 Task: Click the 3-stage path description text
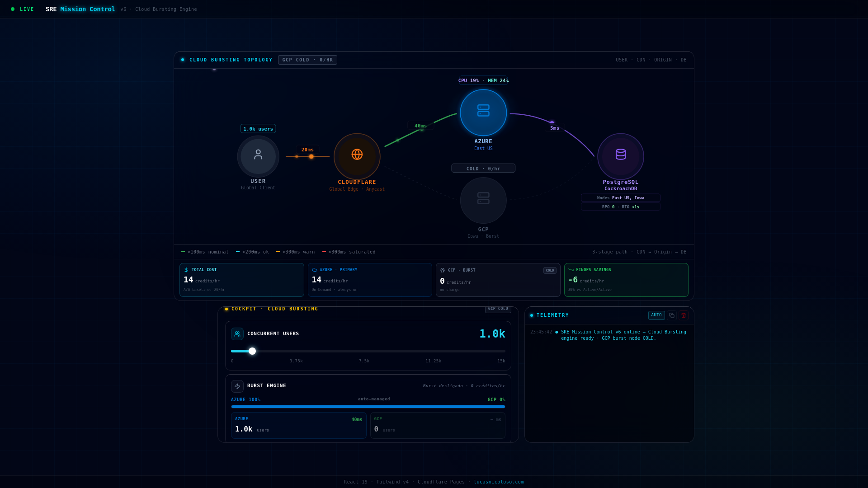click(639, 252)
